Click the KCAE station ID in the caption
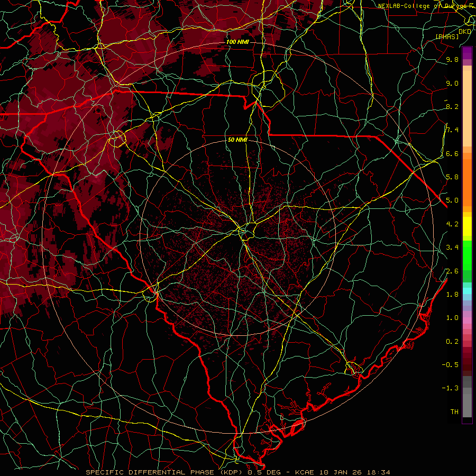The image size is (476, 476). tap(305, 472)
